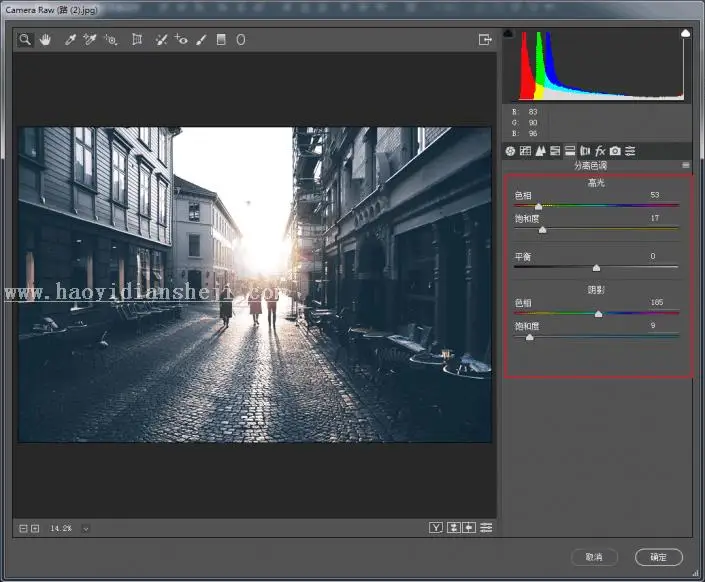
Task: Click the shadows saturation value 9
Action: (653, 325)
